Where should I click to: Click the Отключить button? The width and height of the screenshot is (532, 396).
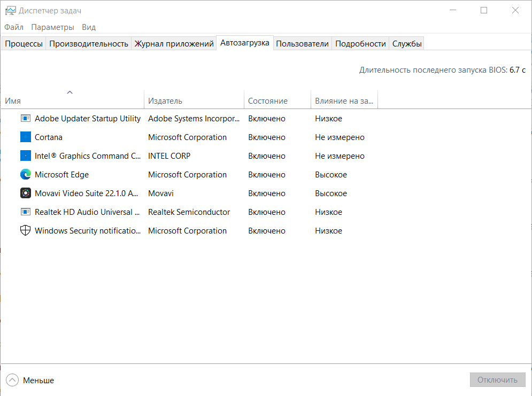(x=497, y=380)
